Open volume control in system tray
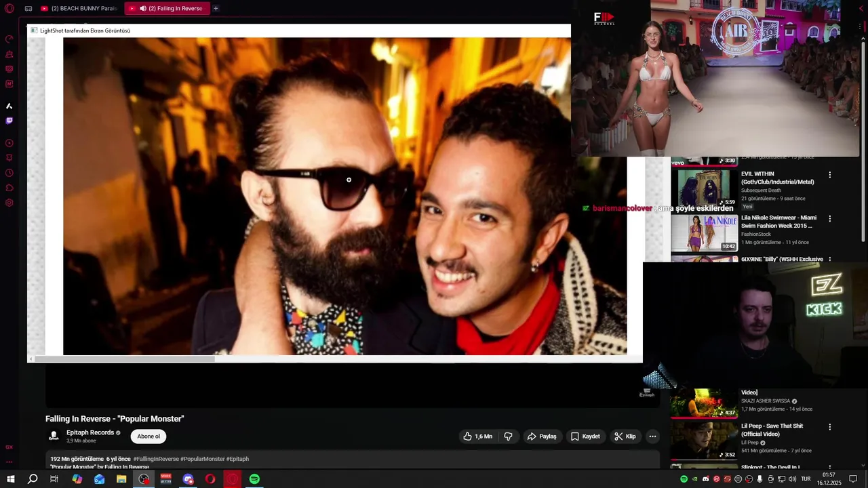The height and width of the screenshot is (488, 868). pos(792,479)
